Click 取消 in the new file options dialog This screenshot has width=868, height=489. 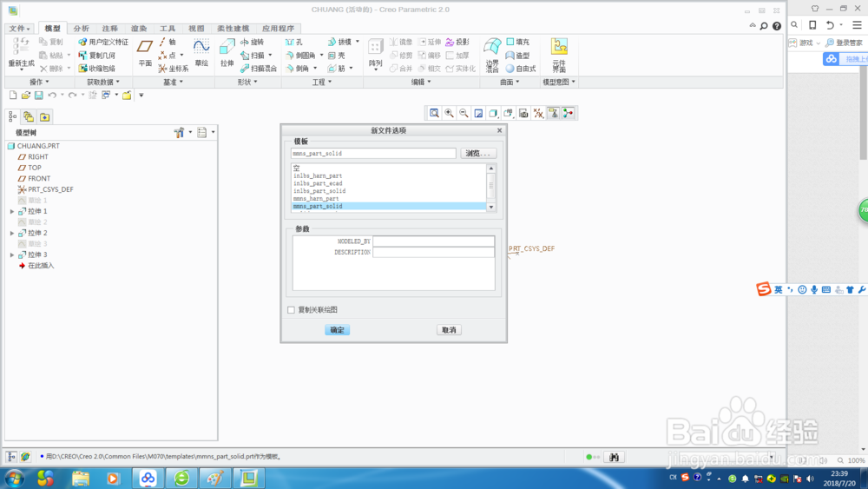pyautogui.click(x=449, y=330)
